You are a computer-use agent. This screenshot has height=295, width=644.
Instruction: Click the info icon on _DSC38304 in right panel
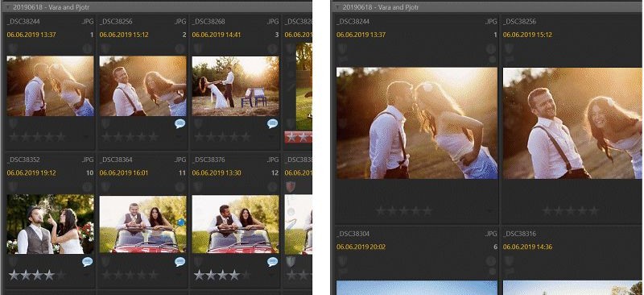coord(491,261)
